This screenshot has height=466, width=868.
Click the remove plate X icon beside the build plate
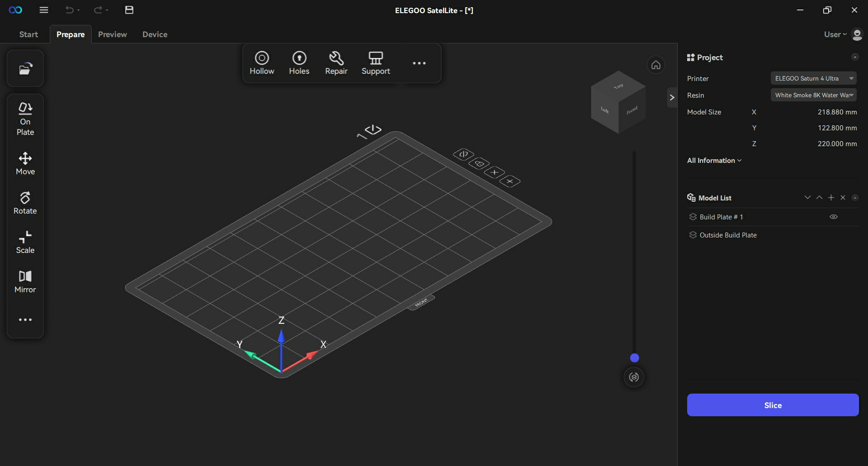pyautogui.click(x=510, y=181)
